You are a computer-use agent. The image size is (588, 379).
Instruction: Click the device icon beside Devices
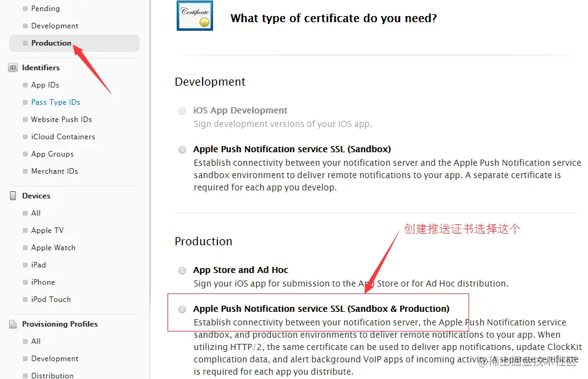point(13,195)
